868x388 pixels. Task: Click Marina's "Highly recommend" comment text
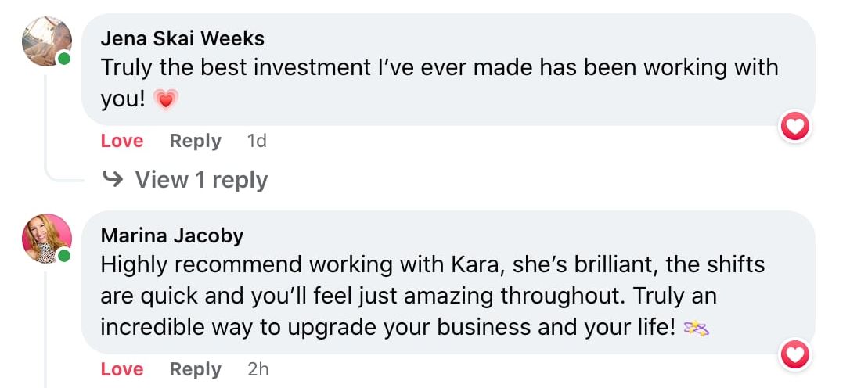[x=432, y=264]
